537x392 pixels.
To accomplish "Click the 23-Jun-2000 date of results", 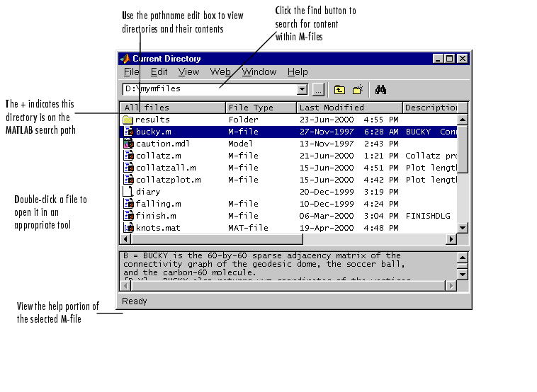I will [327, 120].
